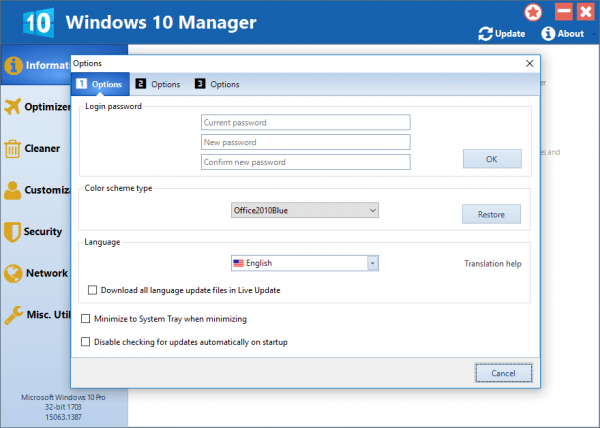Click the 15063.1387 build number text
This screenshot has height=428, width=600.
(x=64, y=417)
